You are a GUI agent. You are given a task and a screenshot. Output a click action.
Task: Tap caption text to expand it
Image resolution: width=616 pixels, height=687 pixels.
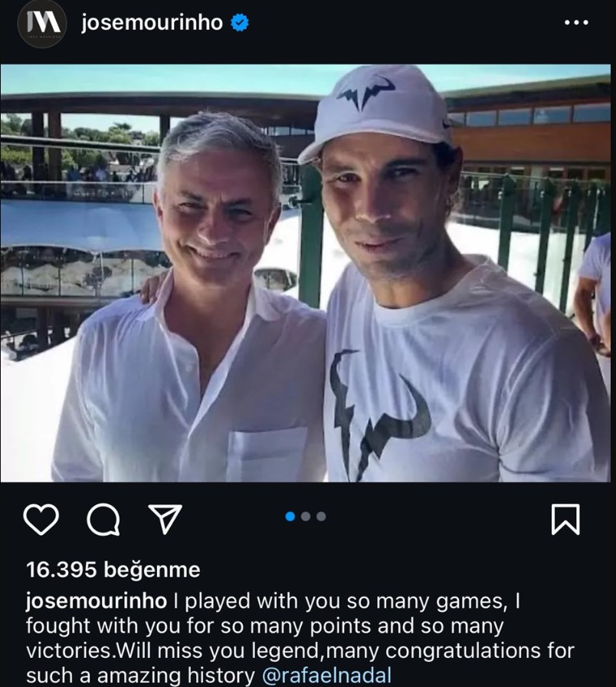(x=300, y=637)
